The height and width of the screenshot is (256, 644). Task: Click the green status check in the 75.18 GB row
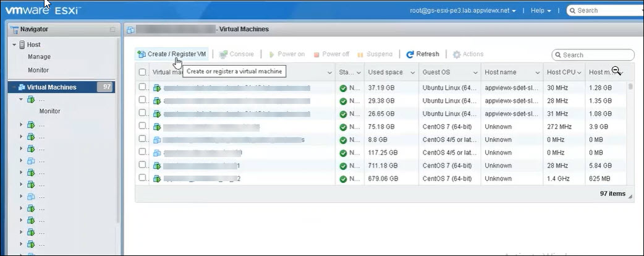(x=344, y=127)
